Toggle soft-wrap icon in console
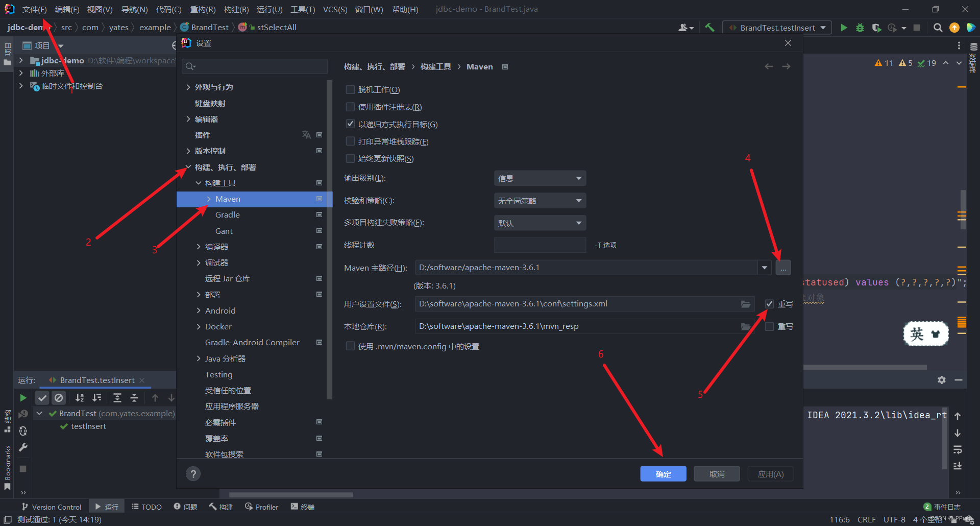This screenshot has height=526, width=980. point(958,449)
